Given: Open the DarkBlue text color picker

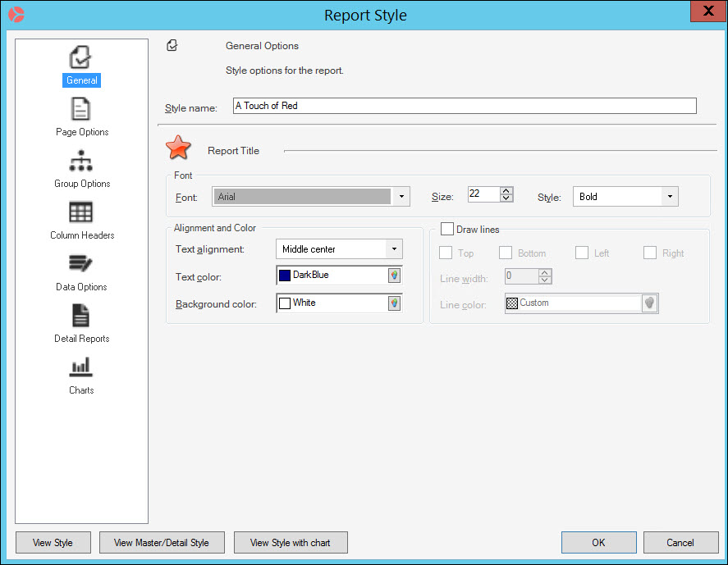Looking at the screenshot, I should (x=394, y=275).
